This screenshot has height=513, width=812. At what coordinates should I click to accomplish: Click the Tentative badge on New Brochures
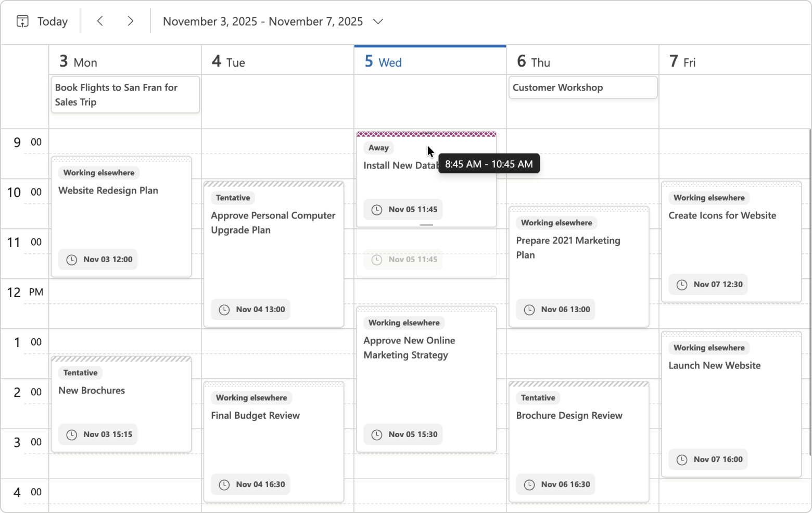[80, 373]
